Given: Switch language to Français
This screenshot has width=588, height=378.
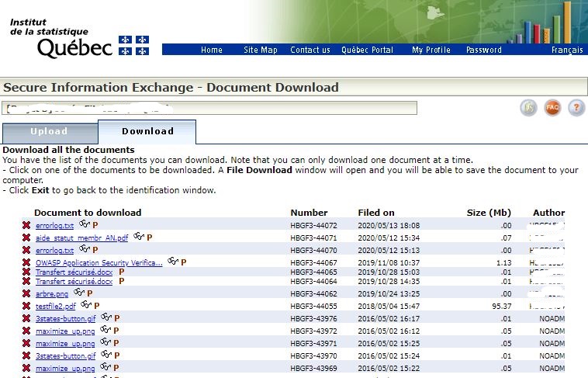Looking at the screenshot, I should pos(567,50).
